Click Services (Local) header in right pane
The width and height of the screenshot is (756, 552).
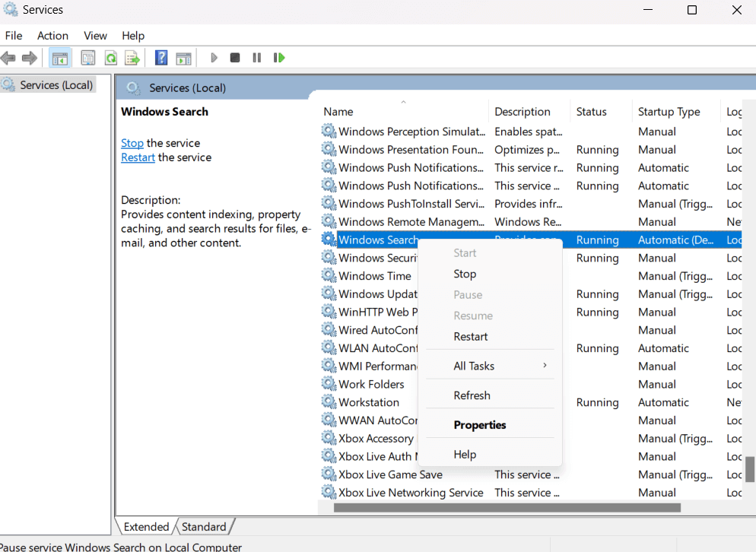tap(187, 87)
